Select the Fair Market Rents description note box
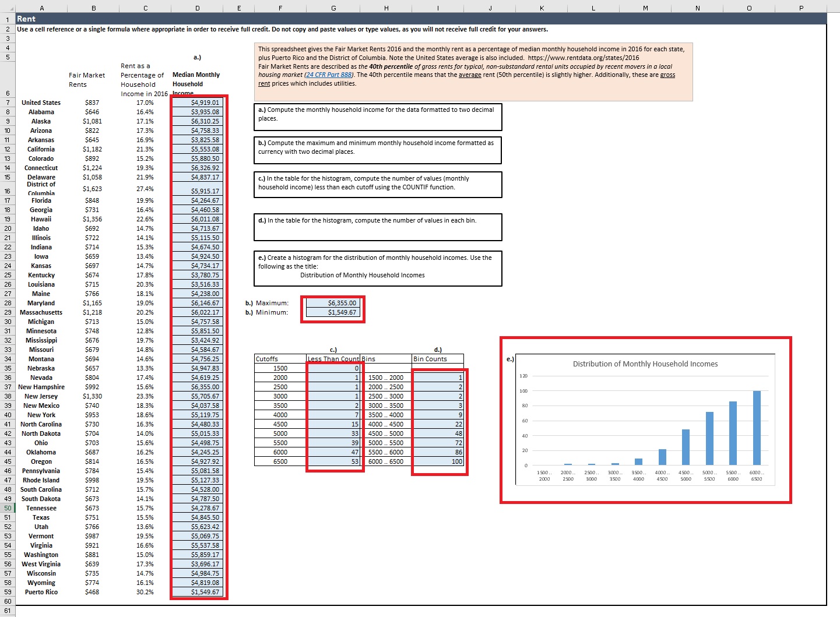840x617 pixels. coord(473,72)
